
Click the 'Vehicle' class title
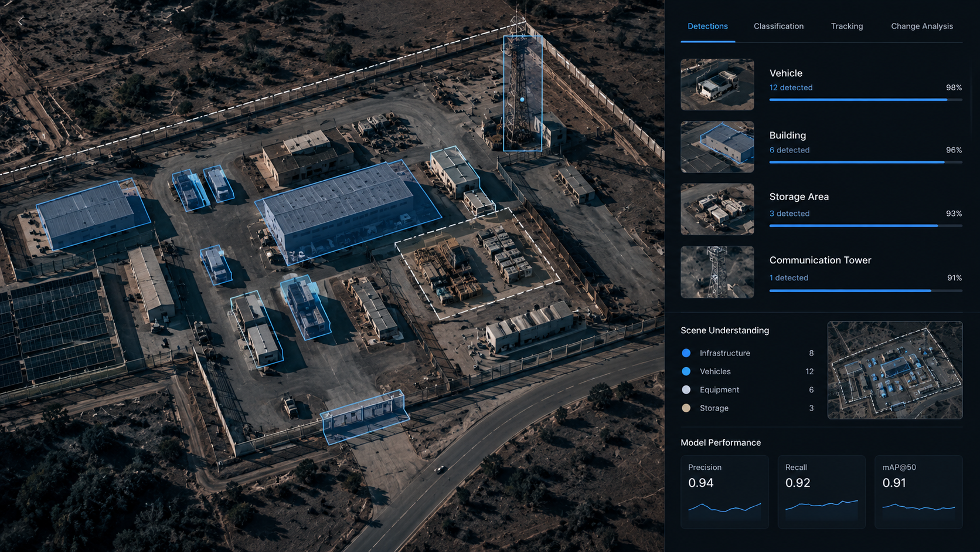(x=786, y=73)
